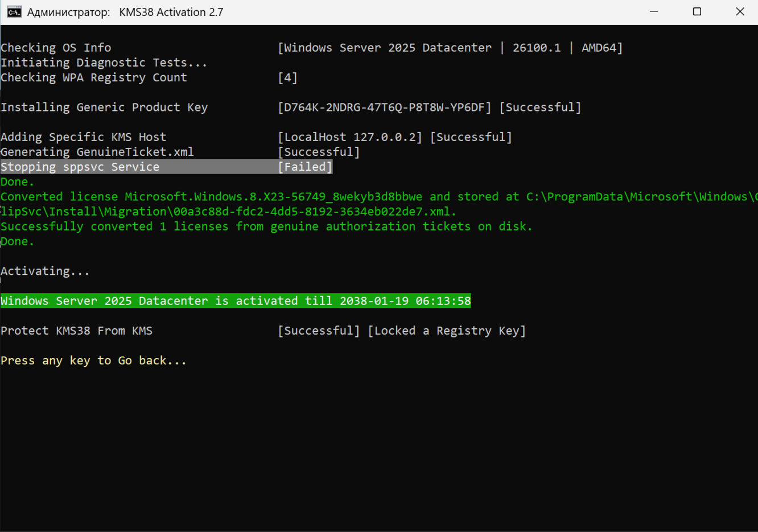Click the 'Activating...' text line
Image resolution: width=758 pixels, height=532 pixels.
point(45,271)
